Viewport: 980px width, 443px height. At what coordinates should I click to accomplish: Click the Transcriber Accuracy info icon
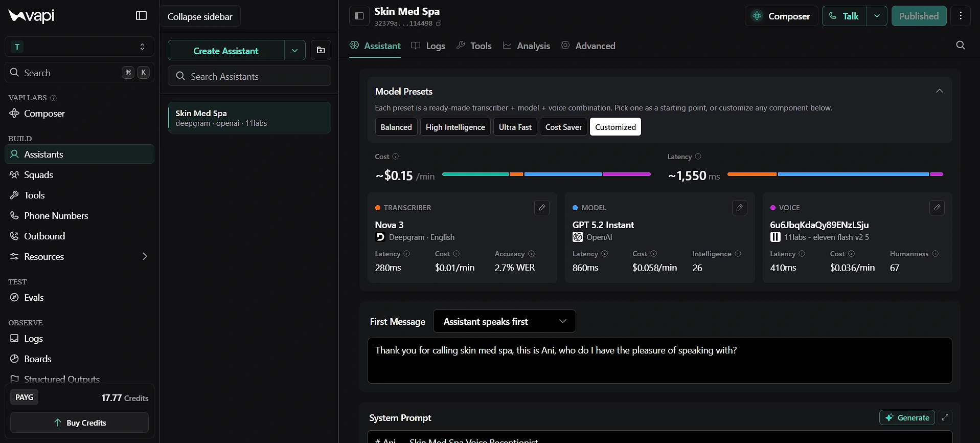(531, 254)
